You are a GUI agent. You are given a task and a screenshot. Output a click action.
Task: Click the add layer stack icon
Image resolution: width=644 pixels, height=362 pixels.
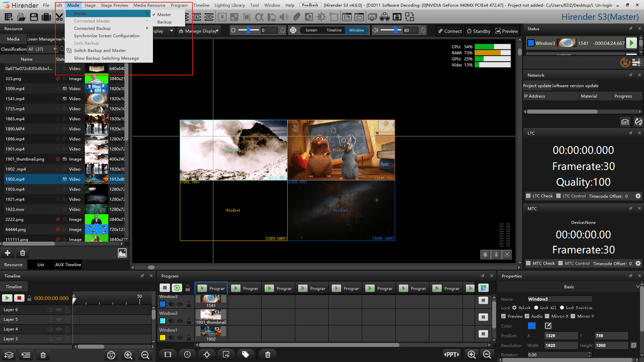point(9,355)
